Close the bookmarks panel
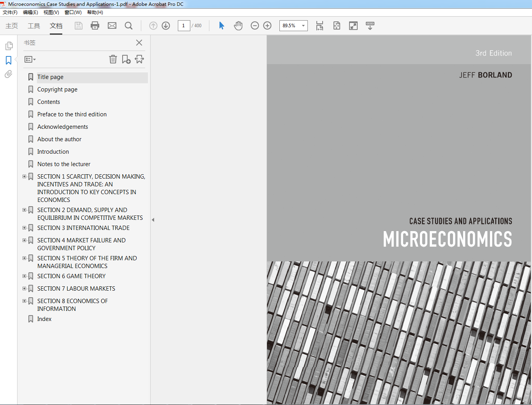The width and height of the screenshot is (532, 405). (139, 43)
